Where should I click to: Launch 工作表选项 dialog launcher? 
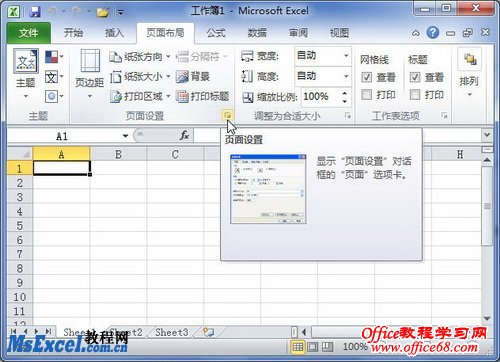(x=444, y=116)
